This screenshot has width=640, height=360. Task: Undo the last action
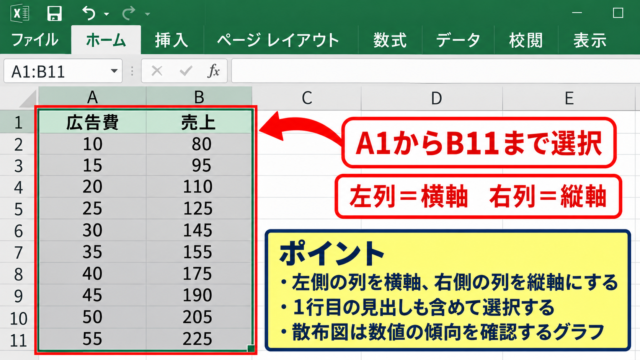point(89,13)
